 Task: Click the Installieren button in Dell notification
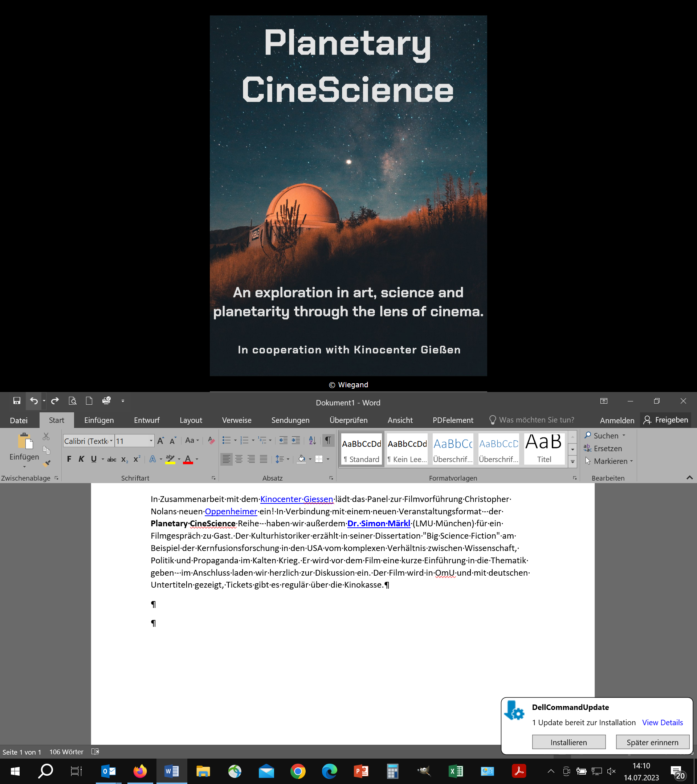coord(569,742)
